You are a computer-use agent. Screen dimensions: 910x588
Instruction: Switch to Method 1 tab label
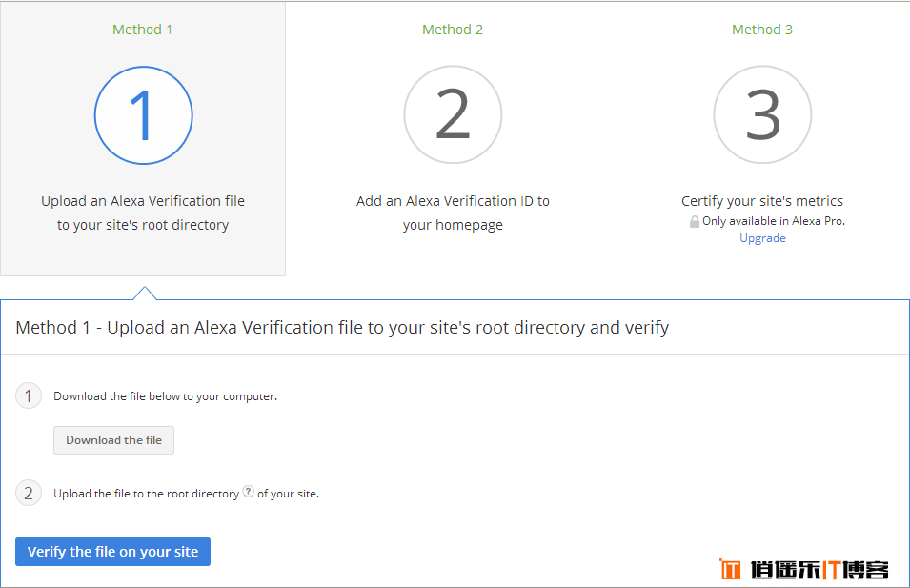tap(142, 30)
